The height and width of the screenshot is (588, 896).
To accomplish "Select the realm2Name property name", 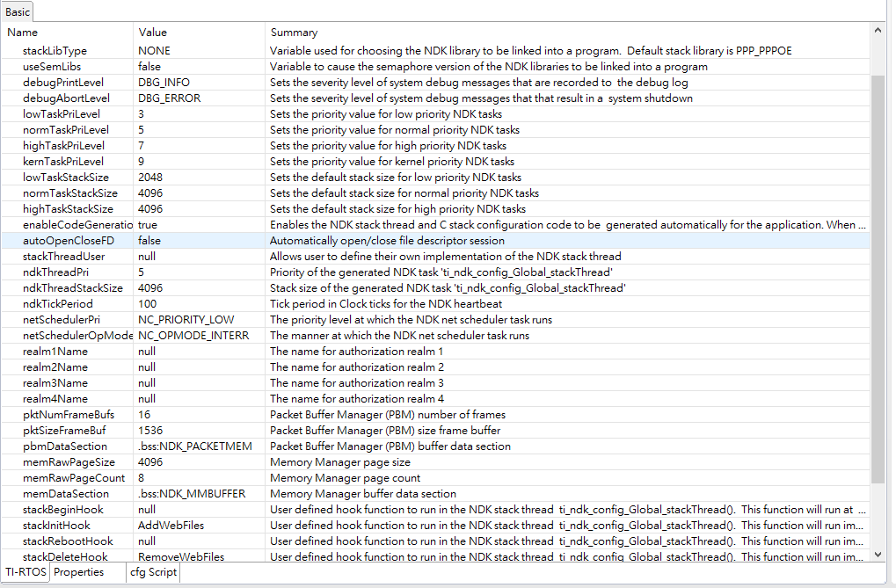I will coord(55,367).
